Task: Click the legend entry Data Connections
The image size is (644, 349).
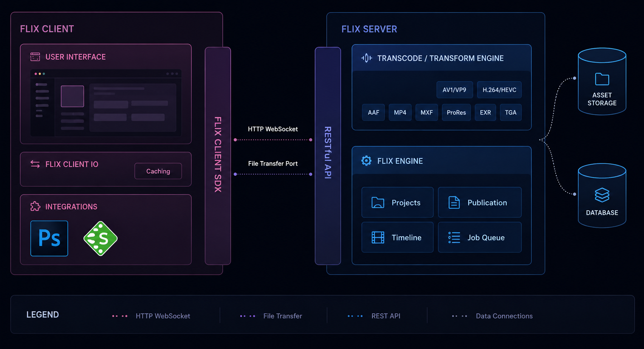Action: click(504, 316)
